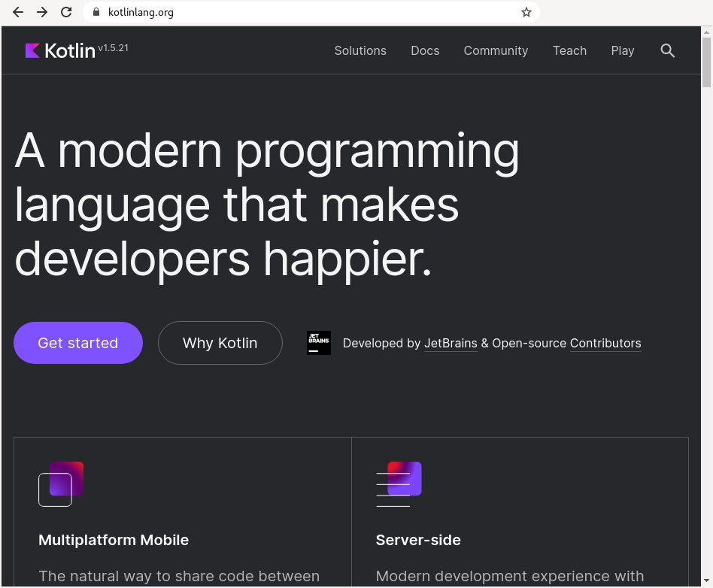Click the Server-side card icon
Screen dimensions: 713x588
click(x=399, y=484)
